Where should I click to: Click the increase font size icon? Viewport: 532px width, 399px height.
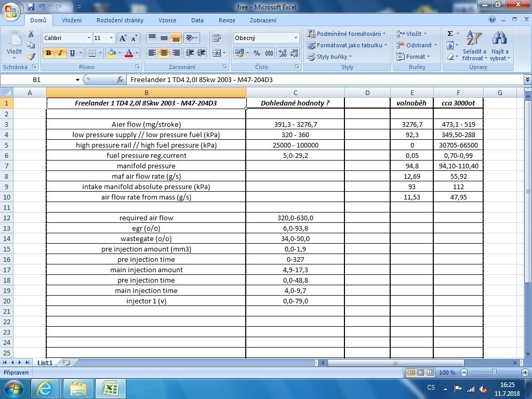123,38
